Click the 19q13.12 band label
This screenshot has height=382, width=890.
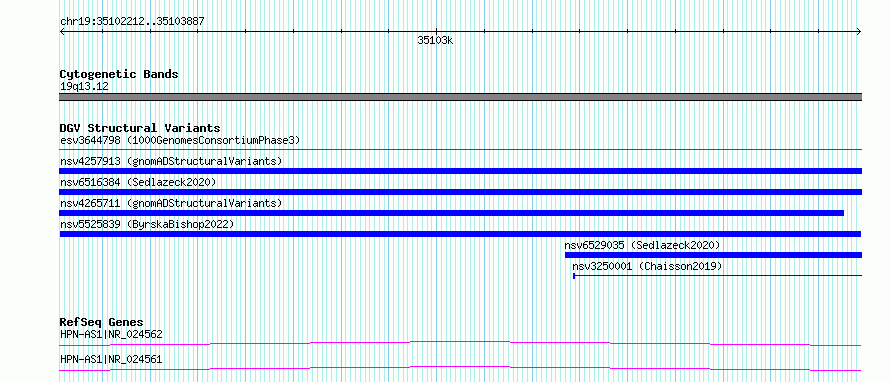pyautogui.click(x=84, y=87)
